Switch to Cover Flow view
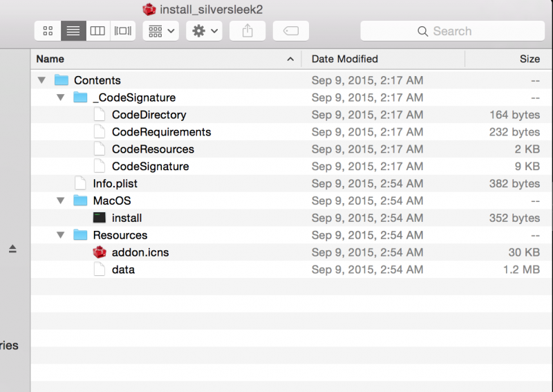Viewport: 553px width, 392px height. tap(123, 30)
